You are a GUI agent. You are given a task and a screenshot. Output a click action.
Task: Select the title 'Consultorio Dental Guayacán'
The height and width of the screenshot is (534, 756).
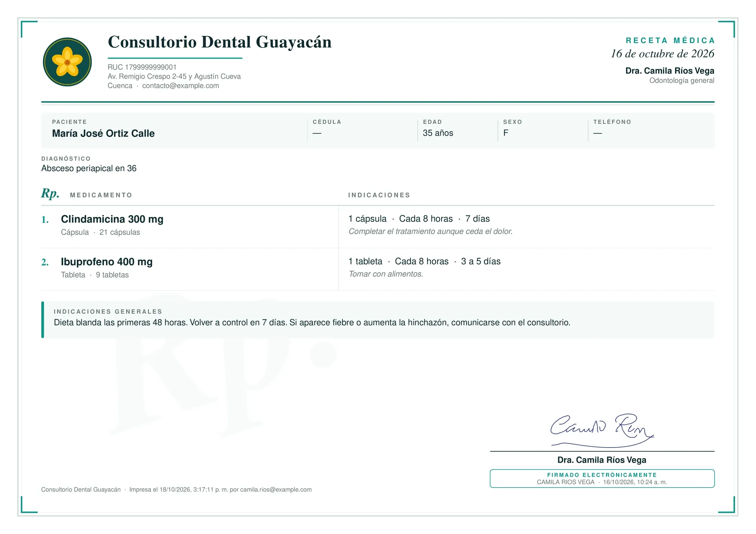pyautogui.click(x=220, y=42)
